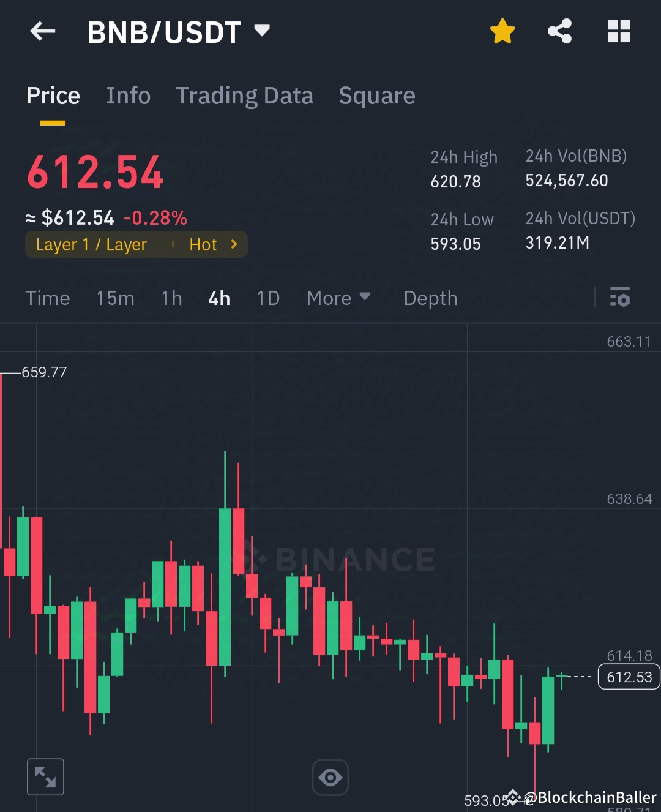Open the Layer 1 / Layer category expander
Viewport: 661px width, 812px height.
point(92,244)
